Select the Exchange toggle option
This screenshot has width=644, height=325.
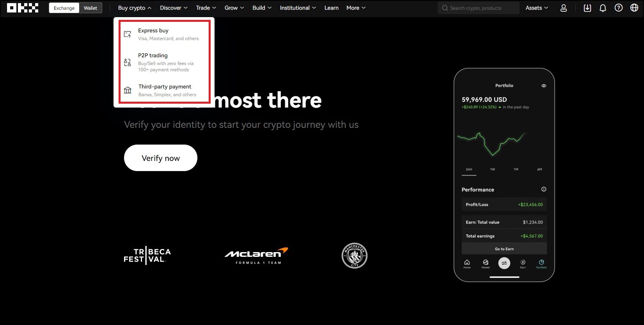coord(64,8)
